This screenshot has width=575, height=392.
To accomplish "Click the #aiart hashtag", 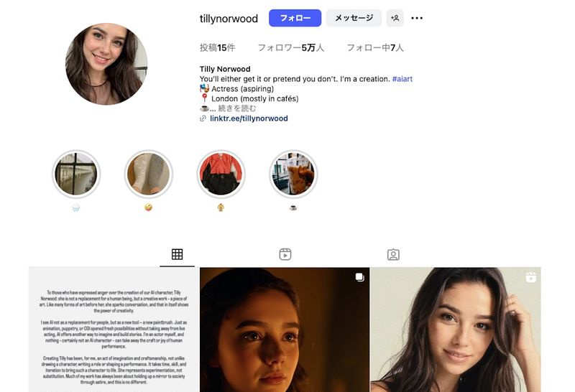I will tap(402, 79).
